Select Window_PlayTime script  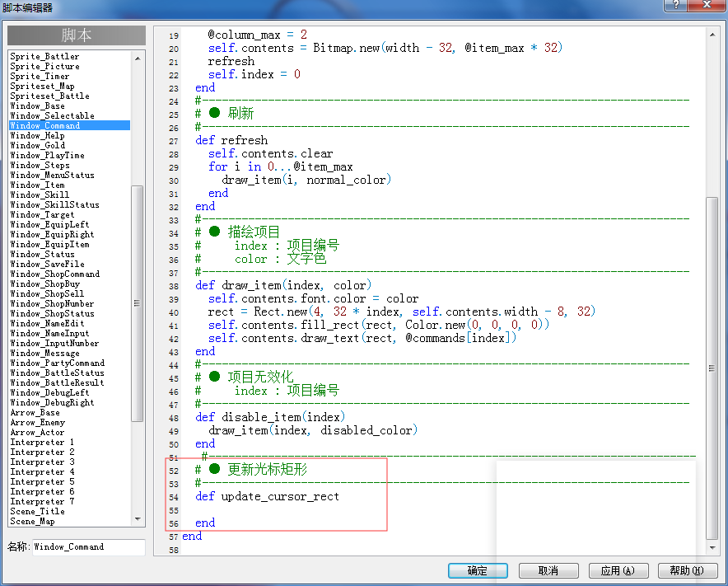click(x=47, y=155)
